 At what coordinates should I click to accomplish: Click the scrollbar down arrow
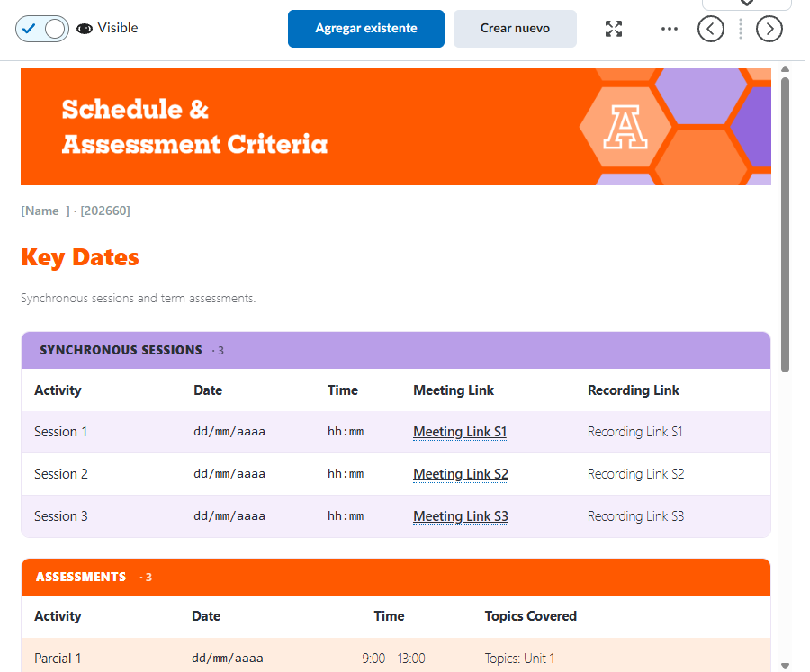[785, 666]
